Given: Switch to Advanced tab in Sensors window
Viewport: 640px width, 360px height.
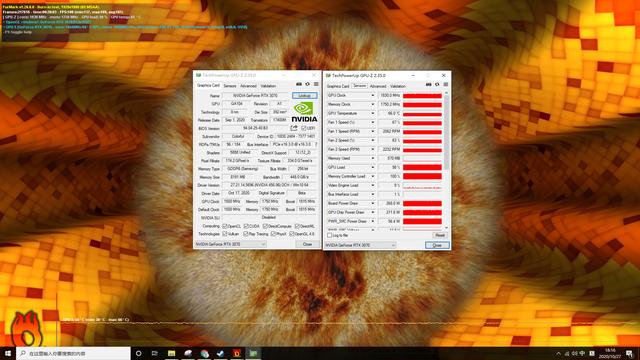Looking at the screenshot, I should (x=378, y=86).
